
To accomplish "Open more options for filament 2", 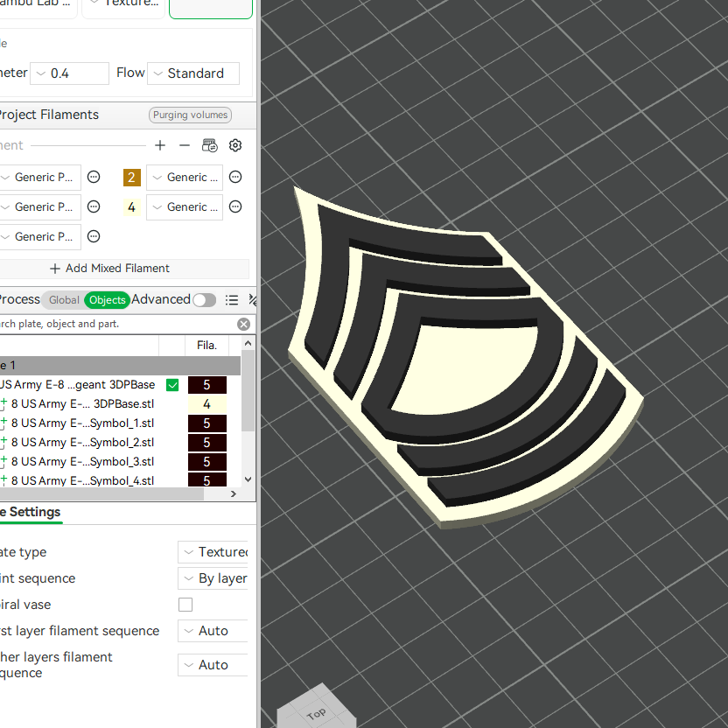I will click(235, 177).
